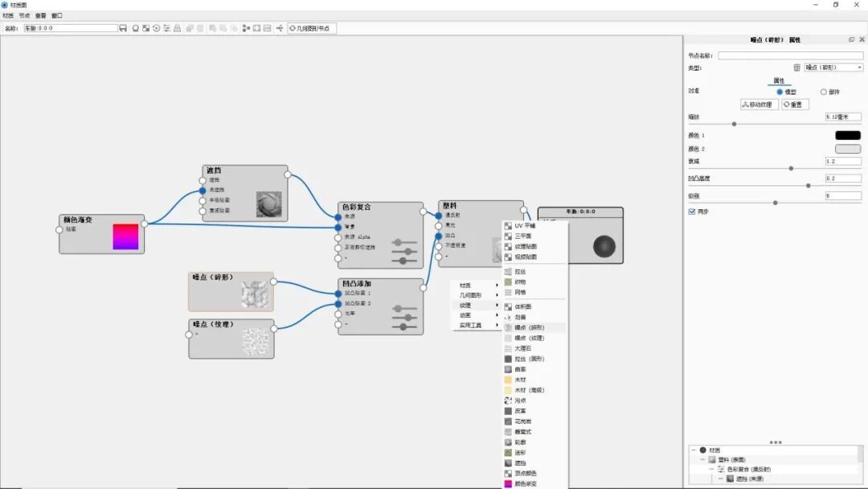Open the 类型 dropdown showing 噪点（碎形）

833,68
